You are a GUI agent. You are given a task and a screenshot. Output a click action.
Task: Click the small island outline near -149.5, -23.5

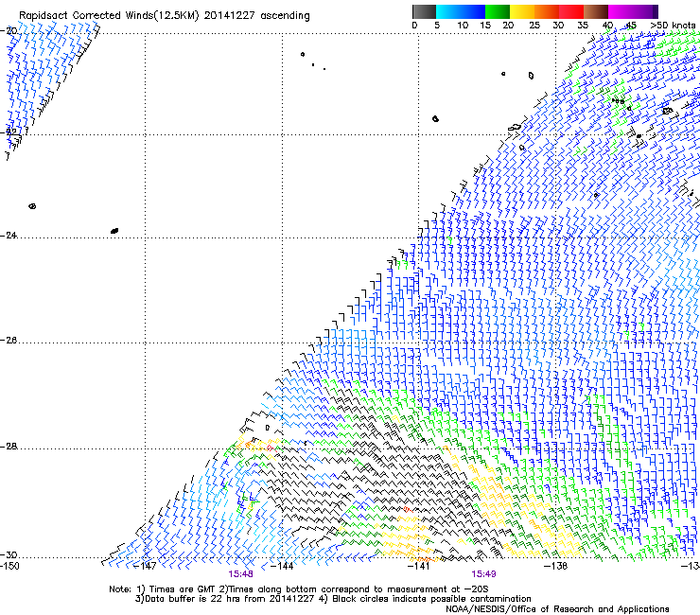32,206
